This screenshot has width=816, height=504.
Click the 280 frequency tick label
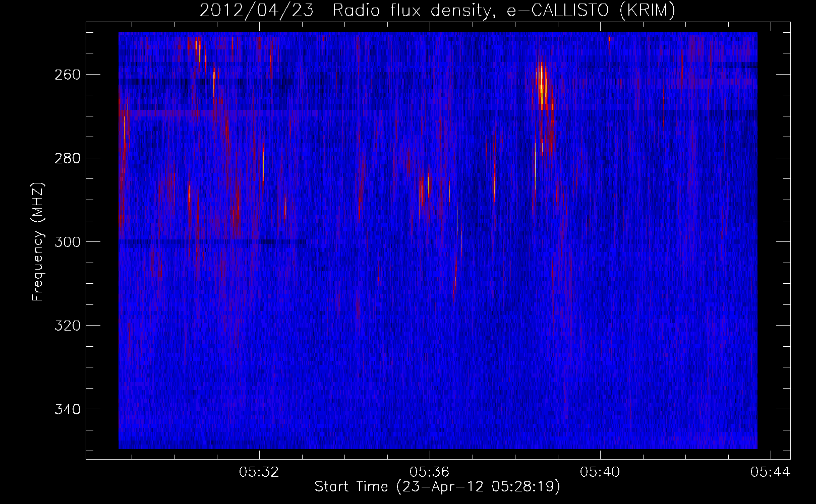coord(68,158)
